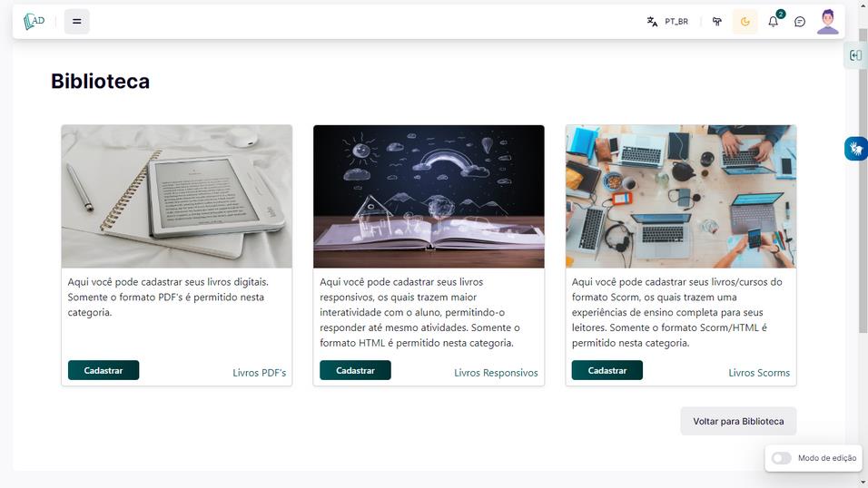Open the PT_BR language selector
The height and width of the screenshot is (488, 868).
point(676,22)
